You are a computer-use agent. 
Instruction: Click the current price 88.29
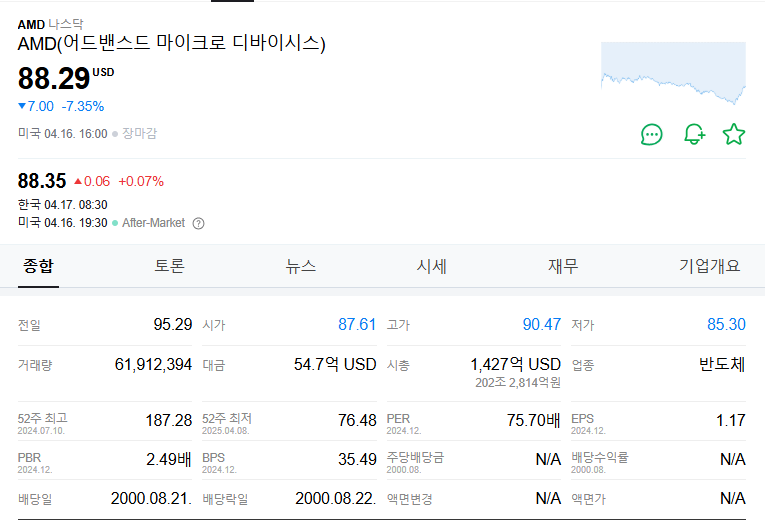(x=54, y=79)
